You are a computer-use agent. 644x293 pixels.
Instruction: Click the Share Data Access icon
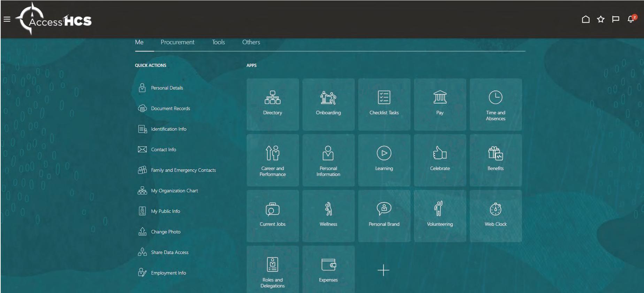click(142, 252)
